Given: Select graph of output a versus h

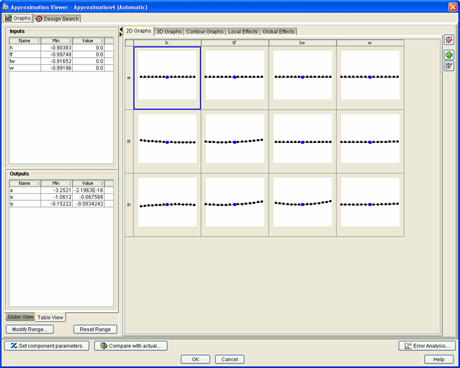Looking at the screenshot, I should (x=167, y=78).
